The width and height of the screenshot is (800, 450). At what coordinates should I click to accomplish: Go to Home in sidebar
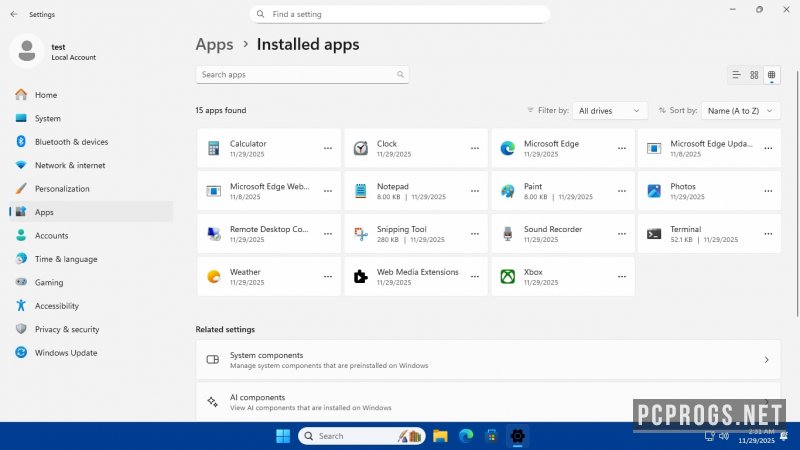pyautogui.click(x=91, y=95)
